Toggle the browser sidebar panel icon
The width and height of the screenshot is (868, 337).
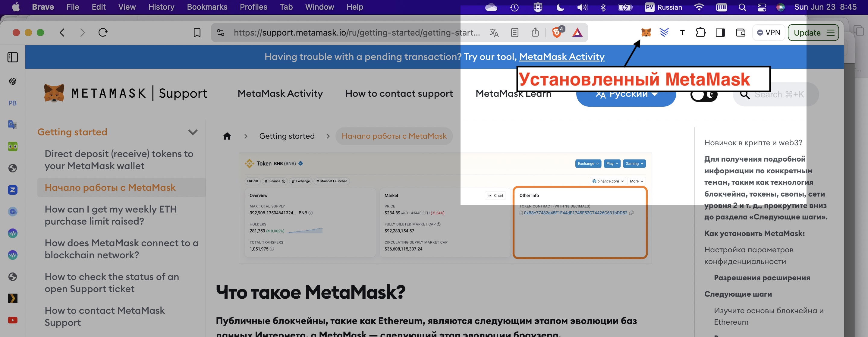[x=720, y=32]
